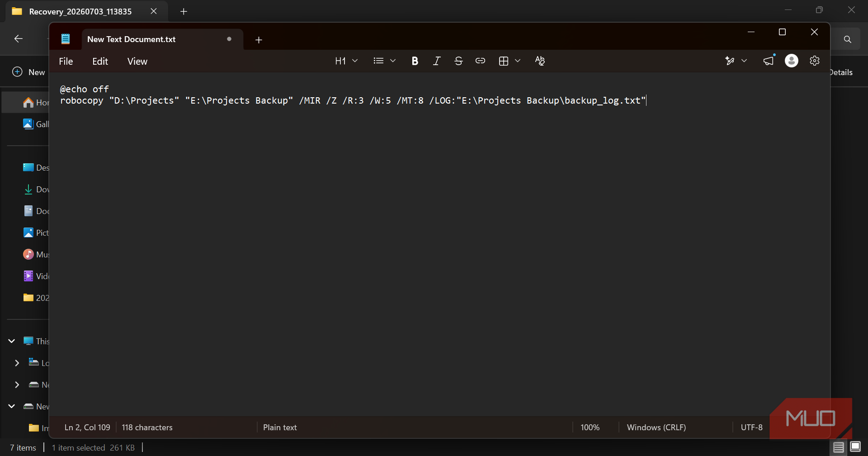Click the table insert icon

504,61
